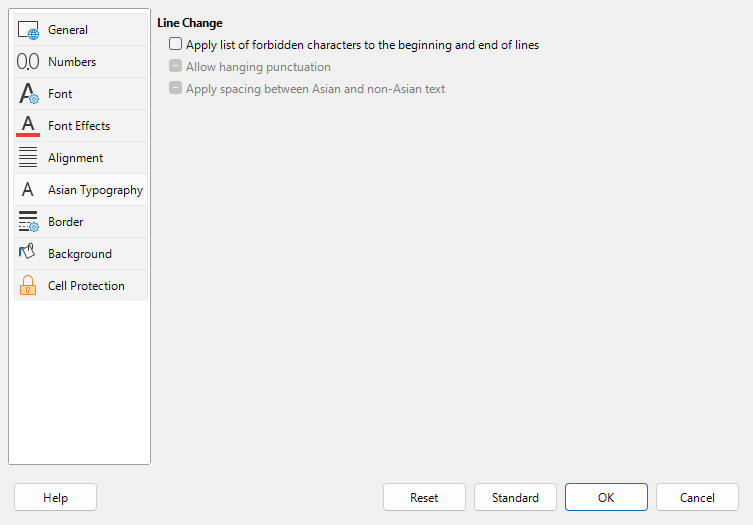Click the Cell Protection padlock icon
The width and height of the screenshot is (753, 525).
(28, 285)
